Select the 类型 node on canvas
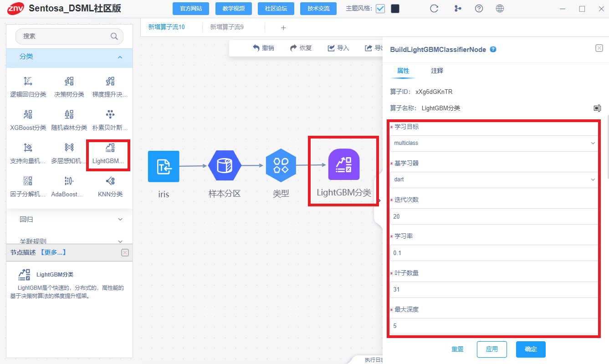Image resolution: width=609 pixels, height=364 pixels. point(281,164)
